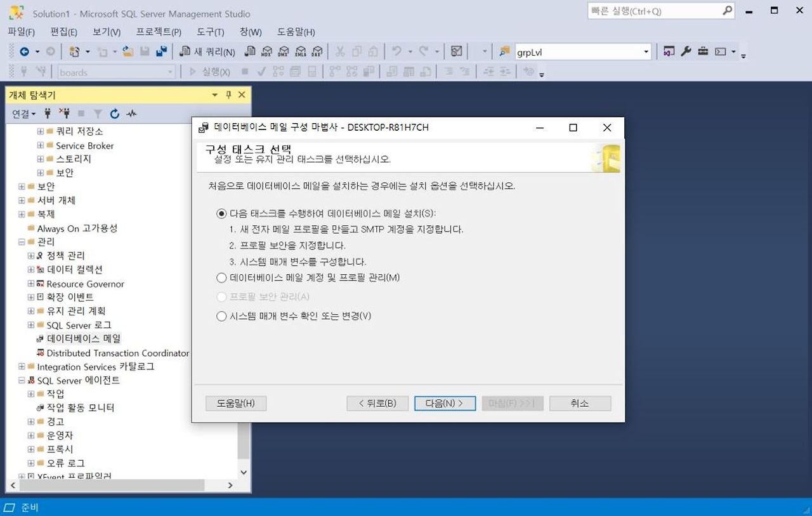The width and height of the screenshot is (812, 516).
Task: Open the 도움말(H) menu
Action: tap(296, 32)
